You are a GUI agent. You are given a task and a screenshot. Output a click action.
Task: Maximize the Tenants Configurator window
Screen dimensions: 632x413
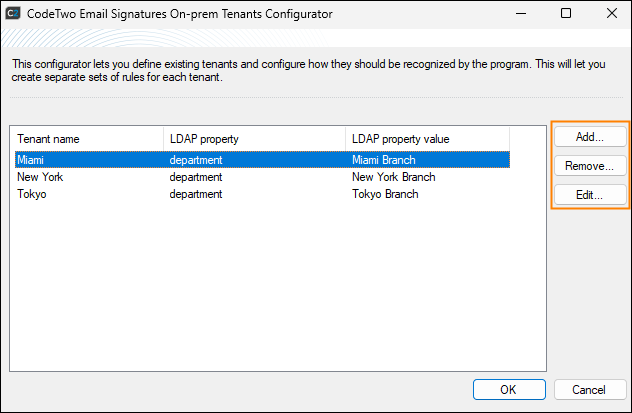(x=566, y=14)
